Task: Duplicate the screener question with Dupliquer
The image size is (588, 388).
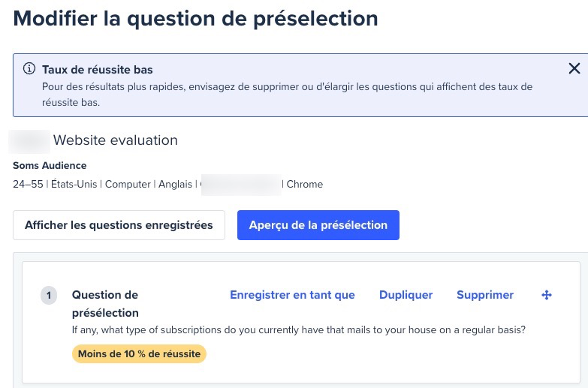Action: coord(406,295)
